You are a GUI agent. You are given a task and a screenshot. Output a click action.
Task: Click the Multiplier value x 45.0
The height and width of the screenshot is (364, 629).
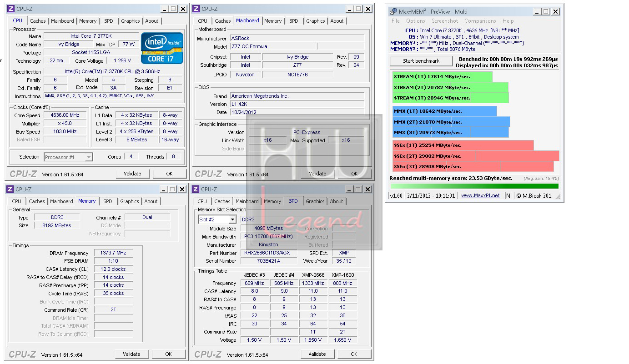[x=65, y=124]
